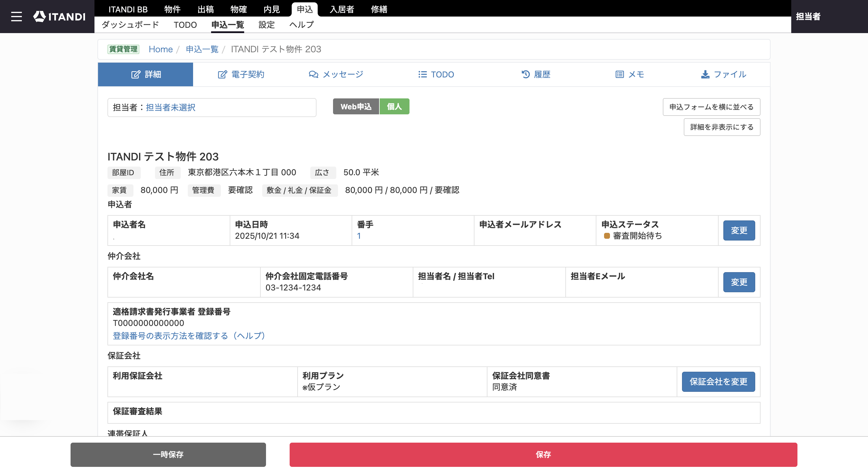
Task: Switch to the メモ tab
Action: tap(629, 74)
